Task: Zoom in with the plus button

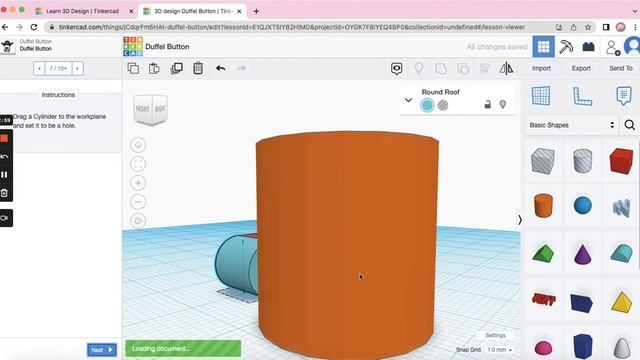Action: [138, 183]
